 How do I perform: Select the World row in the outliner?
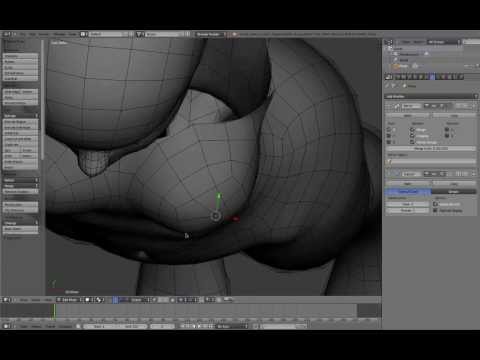point(403,60)
